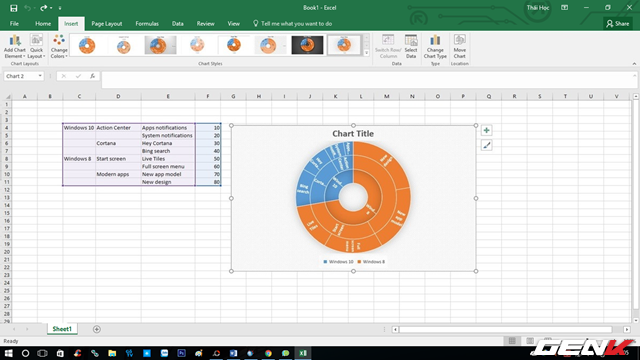This screenshot has width=640, height=360.
Task: Click horizontal scrollbar right arrow
Action: point(627,329)
